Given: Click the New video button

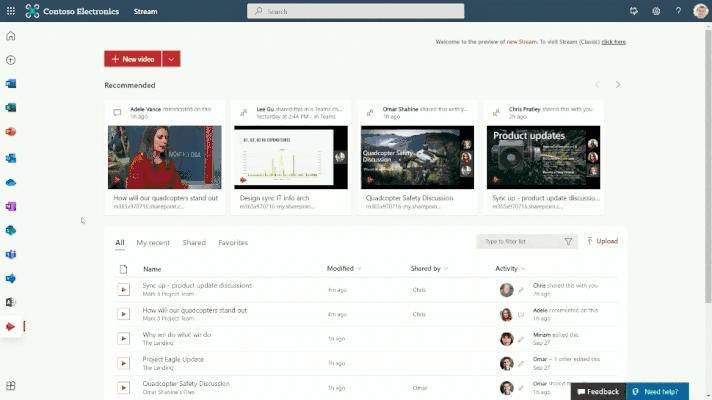Looking at the screenshot, I should pyautogui.click(x=133, y=59).
